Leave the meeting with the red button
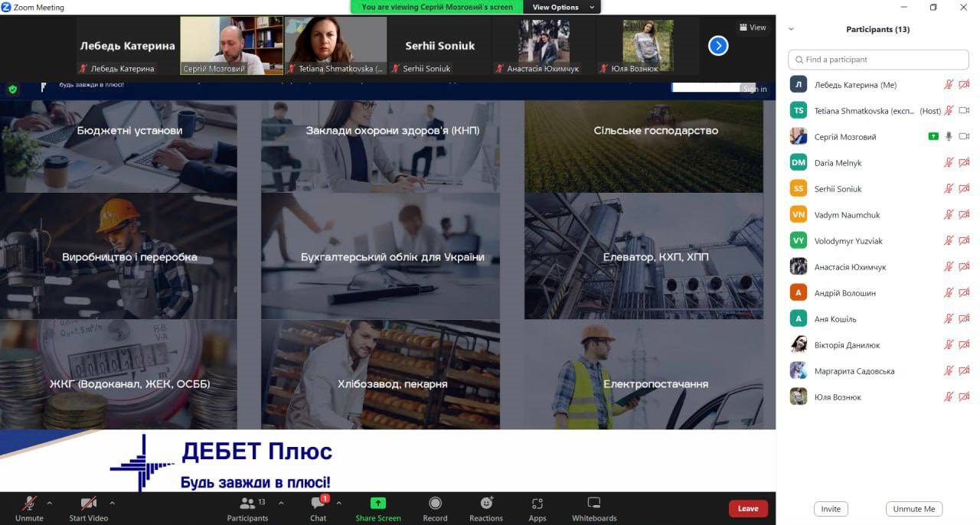Screen dimensions: 980x525 pos(747,509)
